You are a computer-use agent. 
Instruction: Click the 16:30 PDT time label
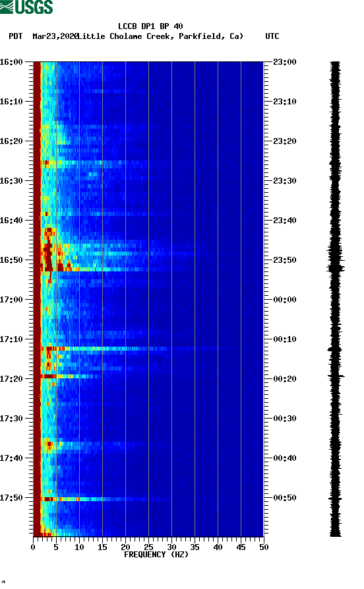[11, 181]
